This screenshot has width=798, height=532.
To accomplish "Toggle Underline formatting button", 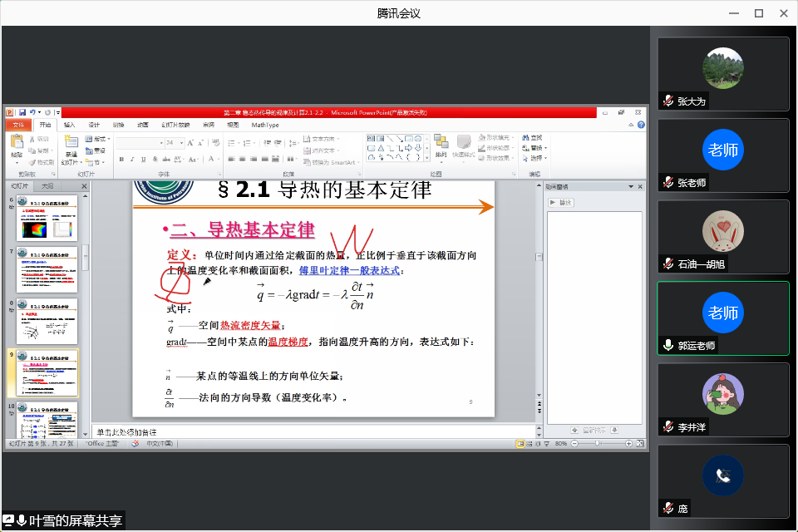I will 143,159.
